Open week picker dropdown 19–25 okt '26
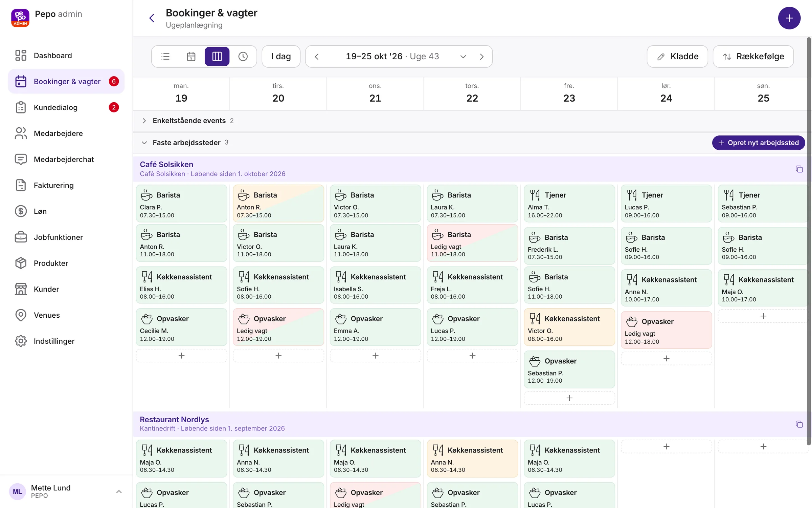Image resolution: width=812 pixels, height=508 pixels. coord(406,56)
